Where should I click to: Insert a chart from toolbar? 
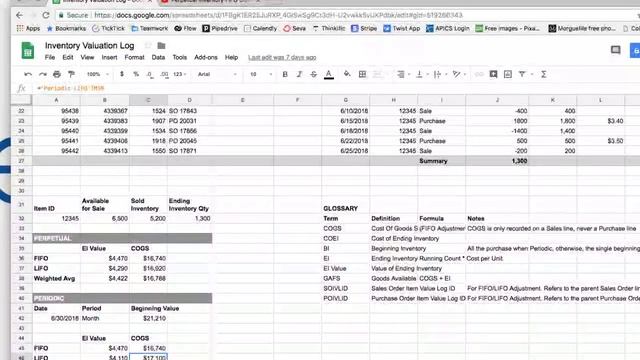coord(508,74)
